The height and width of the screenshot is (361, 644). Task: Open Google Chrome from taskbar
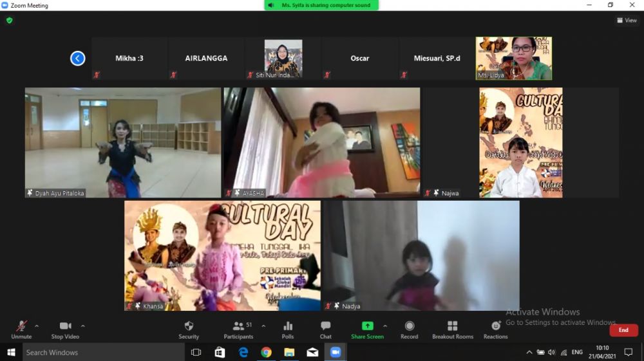point(266,353)
